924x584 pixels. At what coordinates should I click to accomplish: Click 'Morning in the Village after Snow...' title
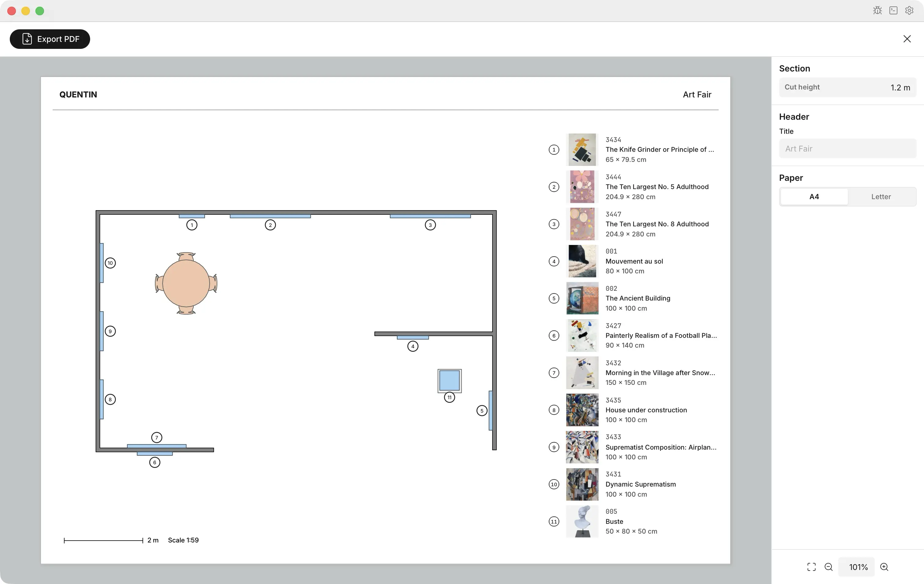[660, 373]
